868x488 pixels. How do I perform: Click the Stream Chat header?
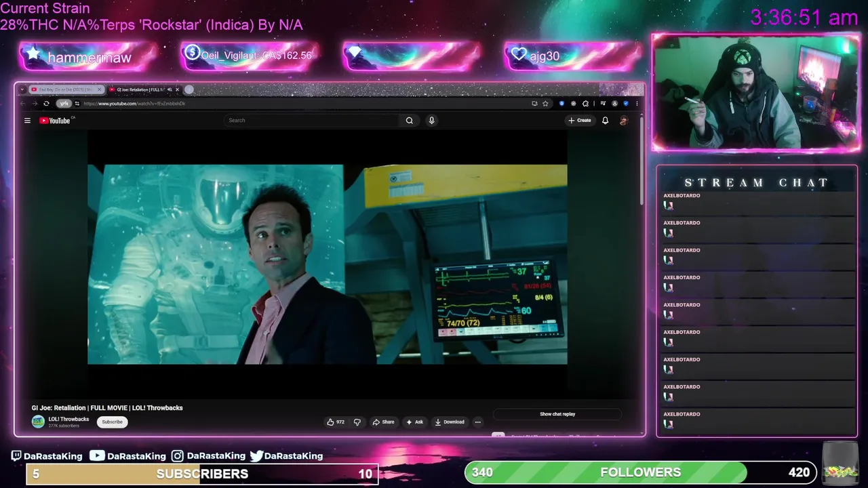pos(757,182)
